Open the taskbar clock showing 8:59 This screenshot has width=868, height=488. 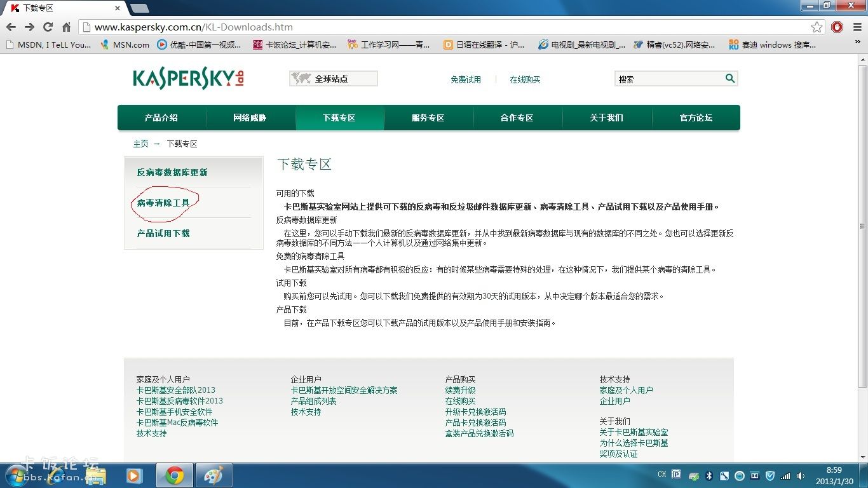pos(834,475)
